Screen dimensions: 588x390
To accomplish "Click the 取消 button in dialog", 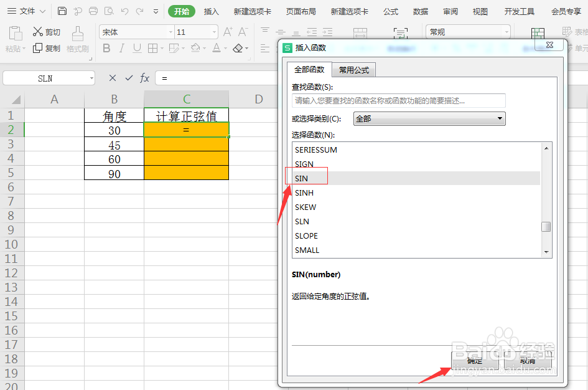I will pos(528,360).
